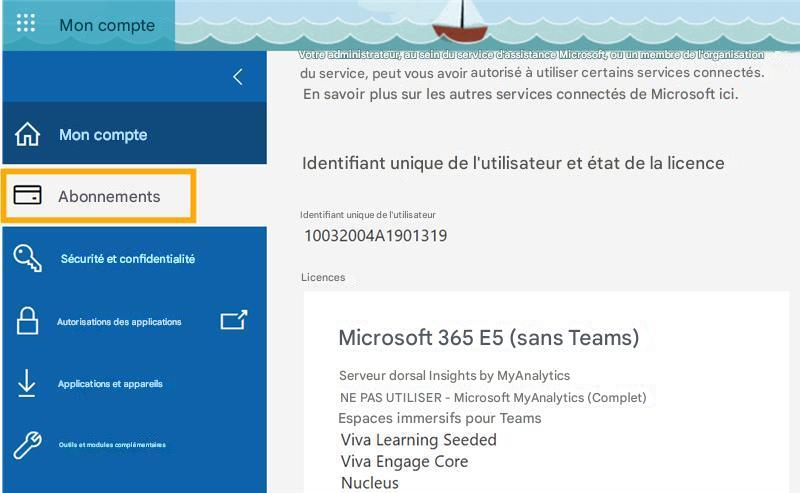Click the download arrow icon
The image size is (800, 493).
pyautogui.click(x=27, y=383)
